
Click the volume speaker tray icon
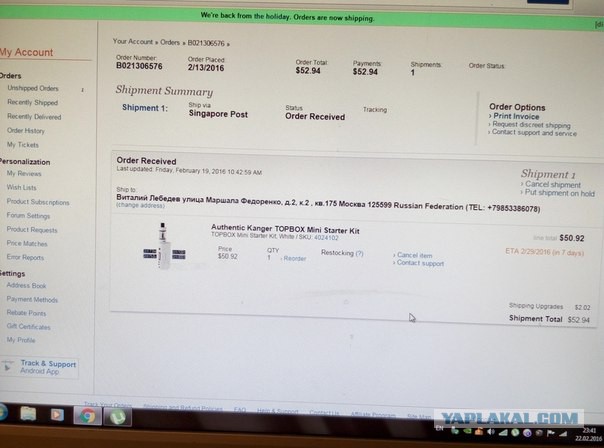click(490, 432)
